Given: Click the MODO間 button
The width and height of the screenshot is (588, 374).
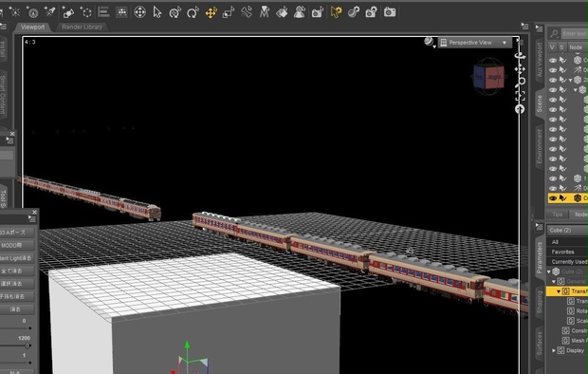Looking at the screenshot, I should click(x=18, y=245).
